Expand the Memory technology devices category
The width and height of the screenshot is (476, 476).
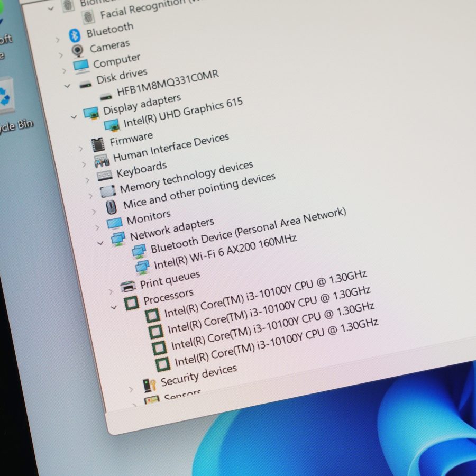tap(90, 196)
